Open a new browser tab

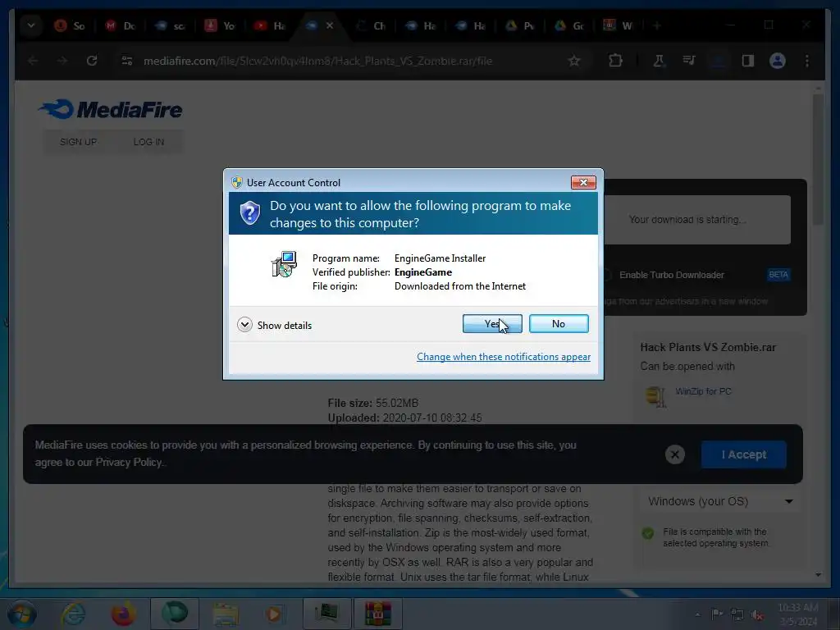(x=657, y=25)
